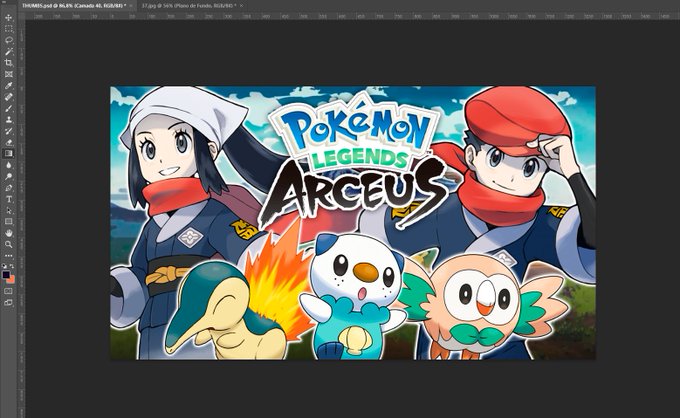Image resolution: width=680 pixels, height=418 pixels.
Task: Select the Blur tool
Action: [x=8, y=165]
